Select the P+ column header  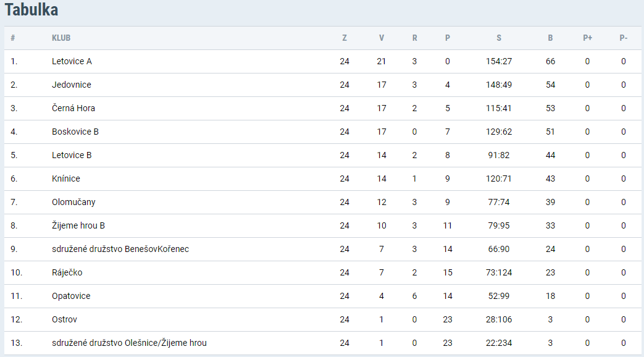pyautogui.click(x=587, y=38)
